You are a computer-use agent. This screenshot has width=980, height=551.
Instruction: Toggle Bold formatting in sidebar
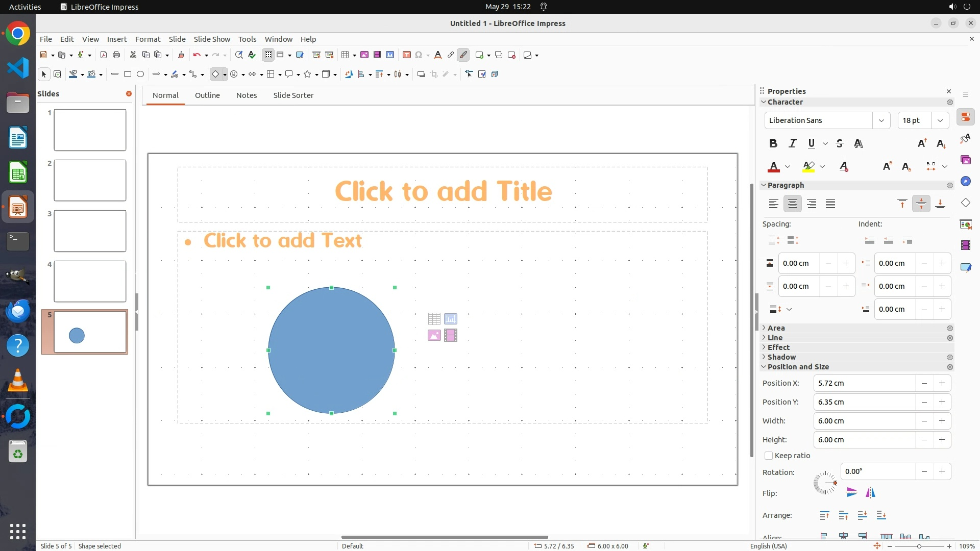pyautogui.click(x=773, y=143)
